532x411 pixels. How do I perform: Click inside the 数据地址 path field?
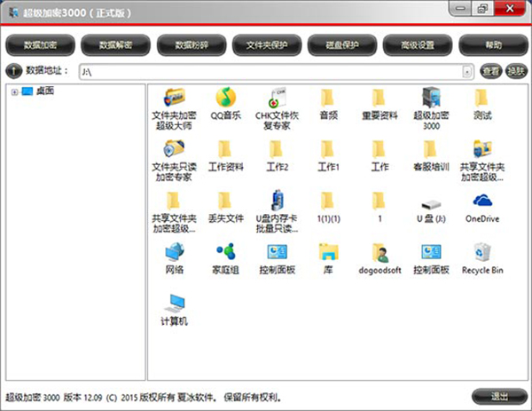tap(266, 71)
